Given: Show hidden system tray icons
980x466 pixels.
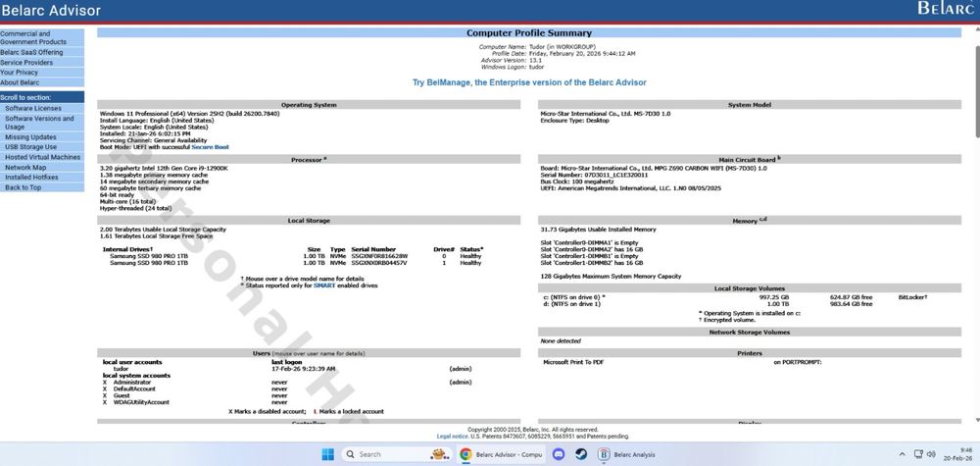Looking at the screenshot, I should (902, 454).
